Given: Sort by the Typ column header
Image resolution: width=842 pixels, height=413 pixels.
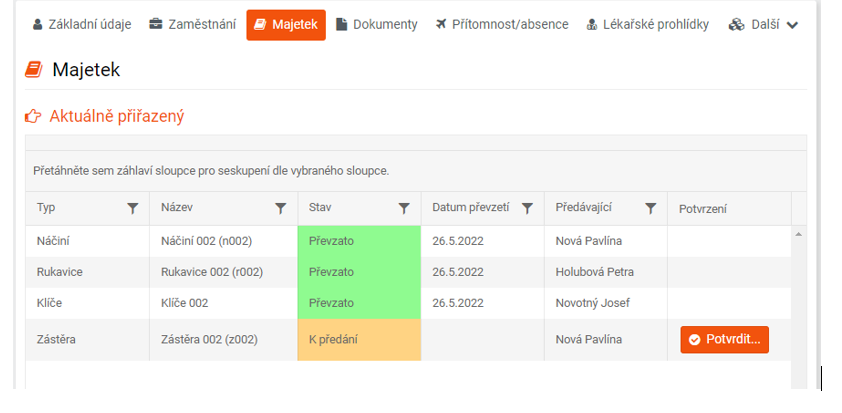Looking at the screenshot, I should click(46, 208).
